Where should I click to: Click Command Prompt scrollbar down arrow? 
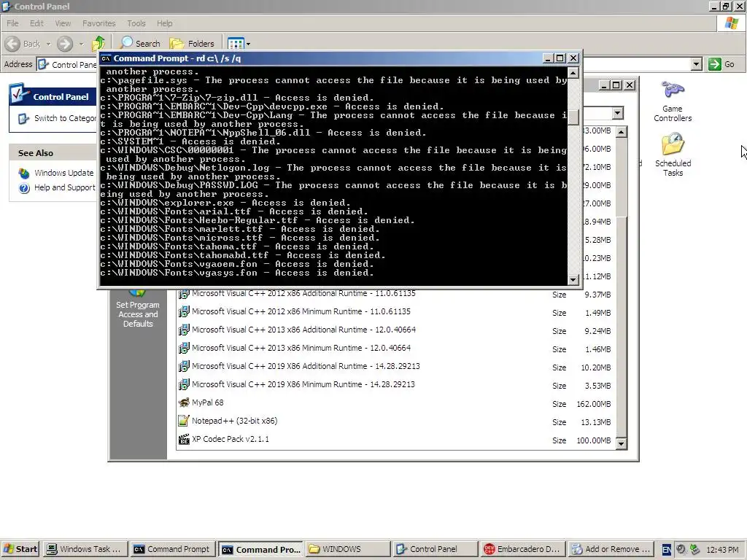pos(573,279)
